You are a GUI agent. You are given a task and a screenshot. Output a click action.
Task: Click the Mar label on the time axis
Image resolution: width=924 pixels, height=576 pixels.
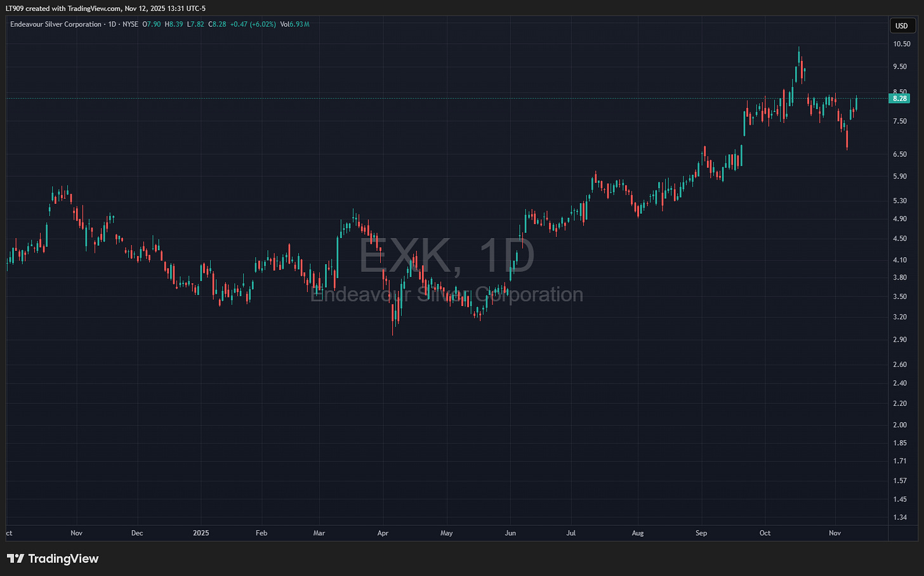(319, 533)
